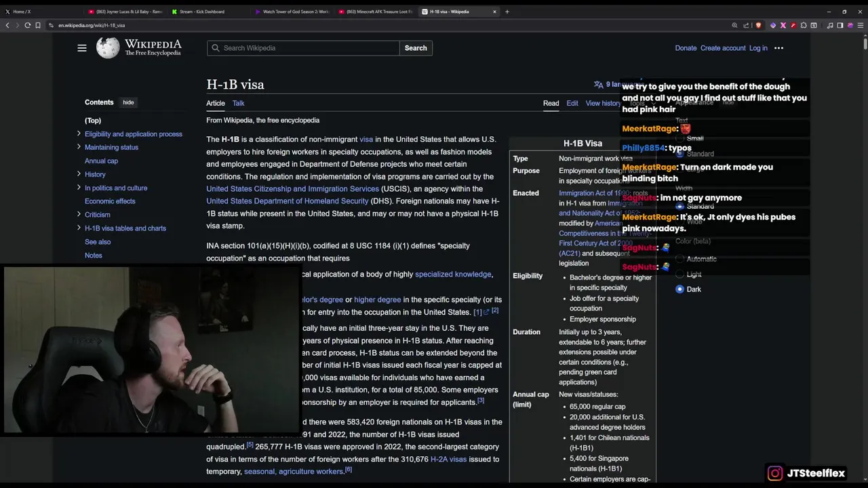Viewport: 868px width, 488px height.
Task: Jump to Economic effects in Contents
Action: coord(110,201)
